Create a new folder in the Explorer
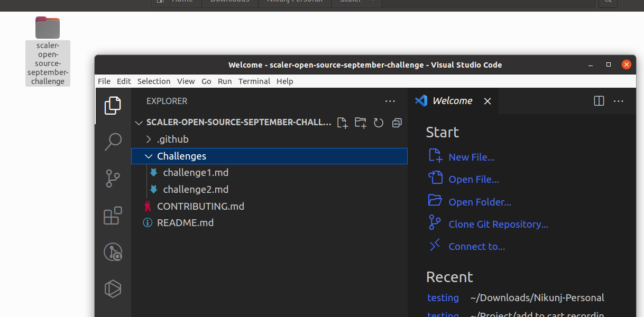The height and width of the screenshot is (317, 644). click(x=360, y=123)
